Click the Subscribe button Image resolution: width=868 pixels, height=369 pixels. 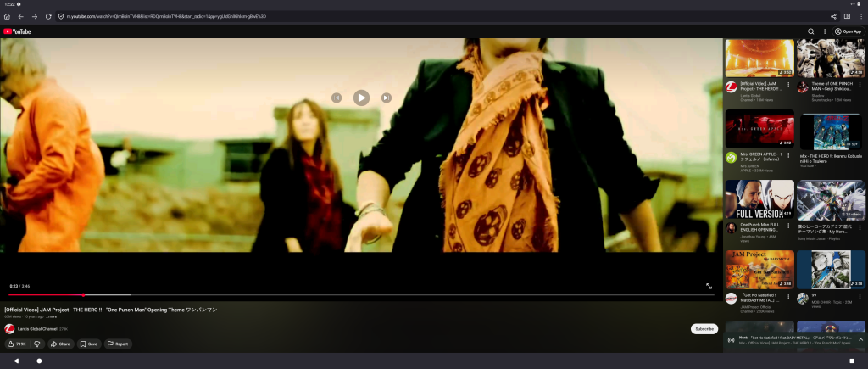click(x=704, y=328)
